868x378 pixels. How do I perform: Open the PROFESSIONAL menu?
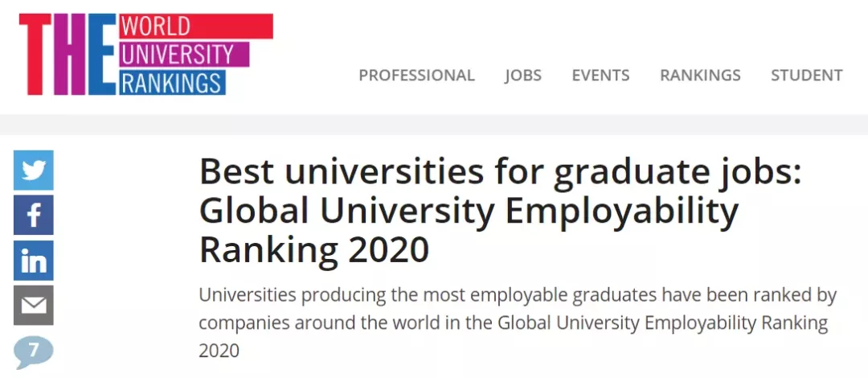[416, 75]
